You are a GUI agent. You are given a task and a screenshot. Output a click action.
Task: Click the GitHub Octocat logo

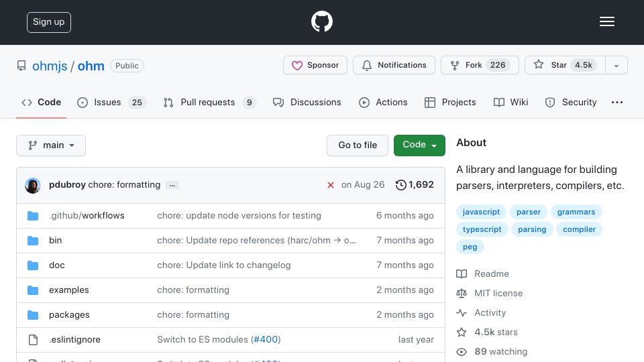point(321,21)
